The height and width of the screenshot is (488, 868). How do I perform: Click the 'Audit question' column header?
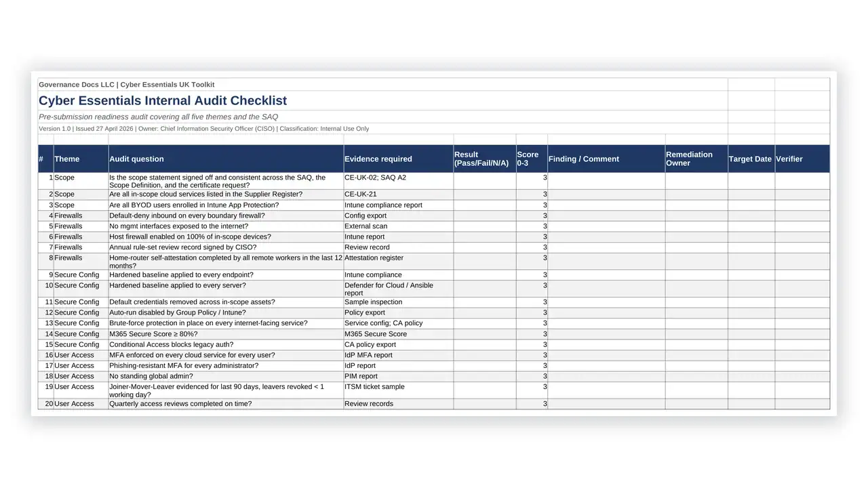pos(226,159)
